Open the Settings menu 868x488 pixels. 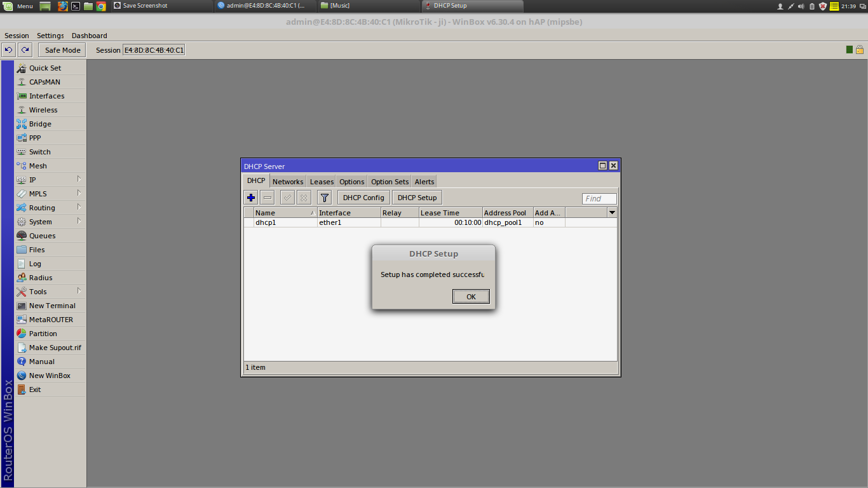coord(50,36)
